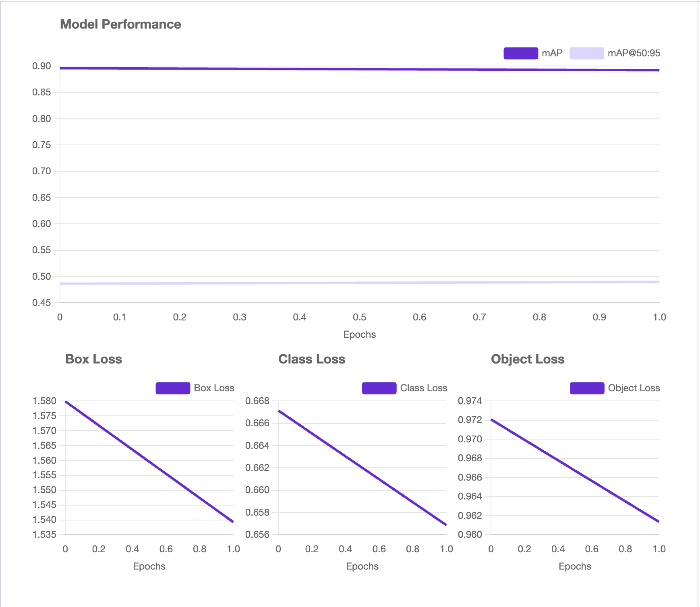
Task: Hide the mAP@50:95 series via legend label
Action: click(634, 53)
